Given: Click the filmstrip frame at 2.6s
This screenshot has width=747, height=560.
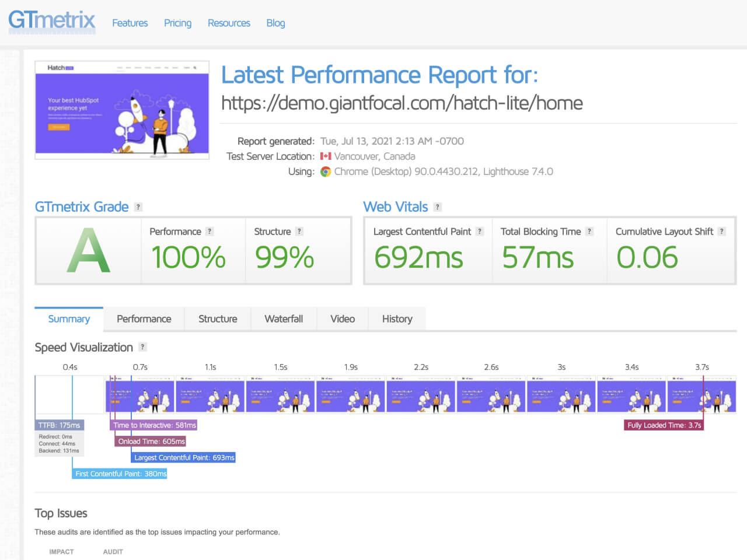Looking at the screenshot, I should tap(491, 394).
